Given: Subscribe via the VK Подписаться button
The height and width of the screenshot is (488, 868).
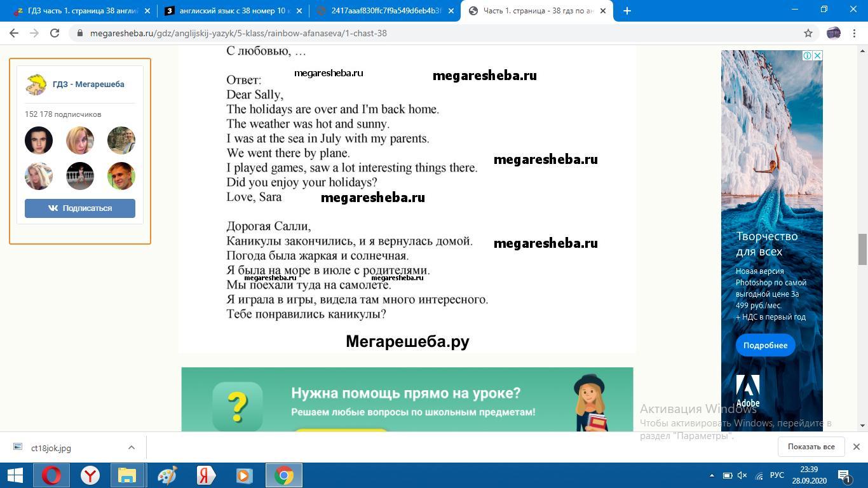Looking at the screenshot, I should point(80,208).
